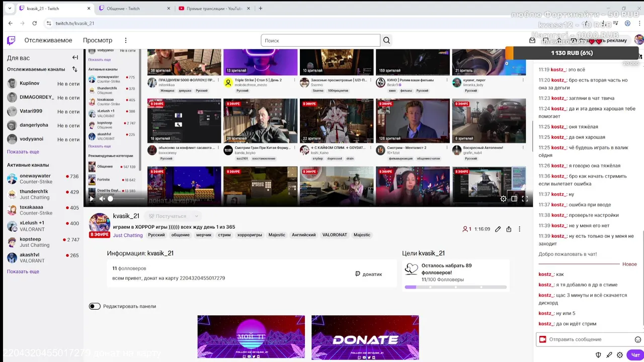Send message with the Чат button
Screen dimensions: 644x362
635,355
